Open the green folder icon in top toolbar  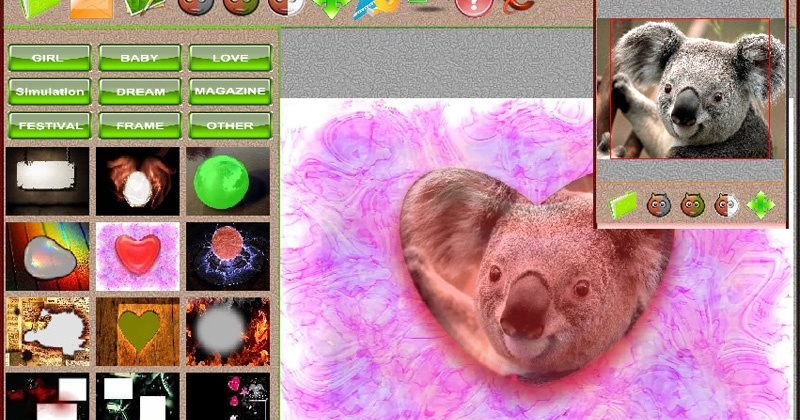[x=39, y=8]
